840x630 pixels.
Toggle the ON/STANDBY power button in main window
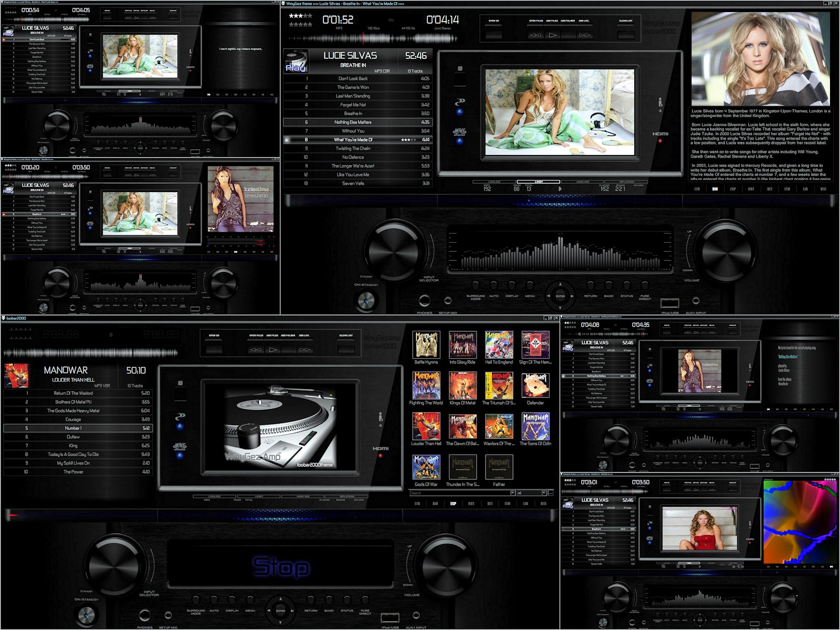point(366,301)
